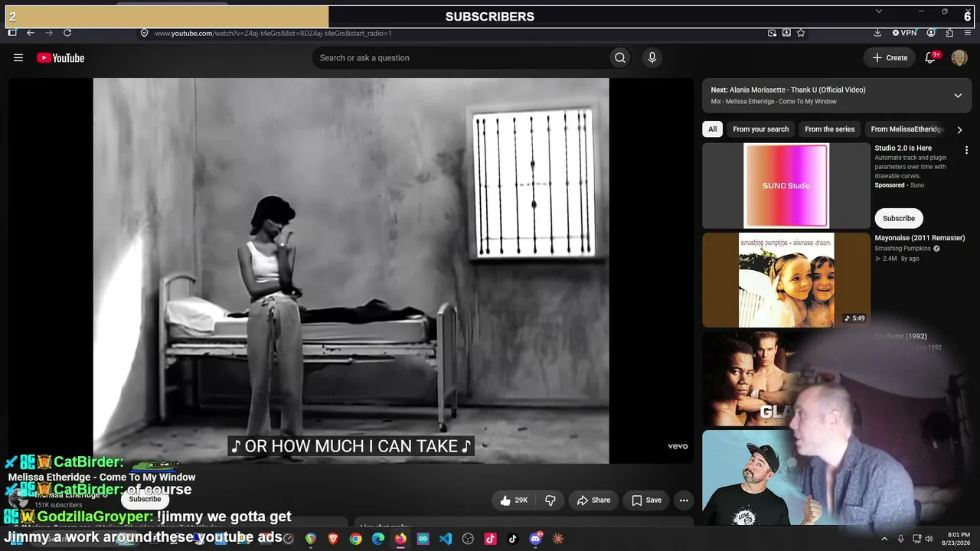Image resolution: width=980 pixels, height=551 pixels.
Task: Open more actions for the video
Action: pos(684,500)
